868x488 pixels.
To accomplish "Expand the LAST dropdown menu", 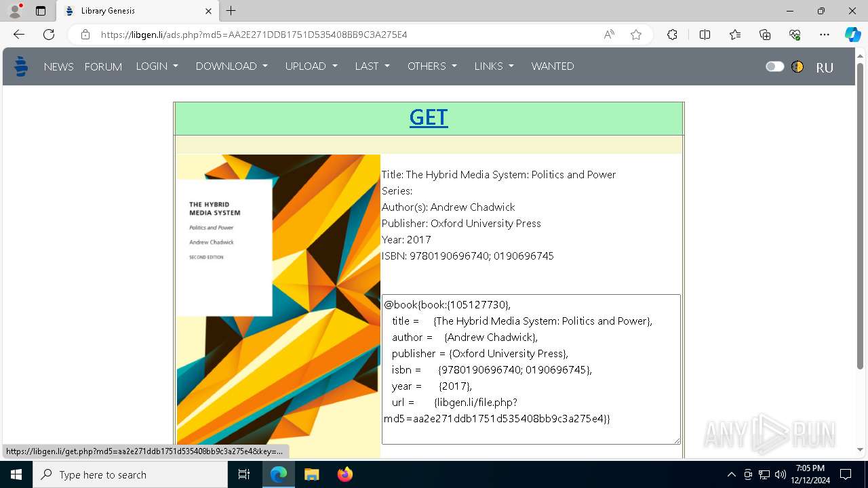I will point(372,66).
